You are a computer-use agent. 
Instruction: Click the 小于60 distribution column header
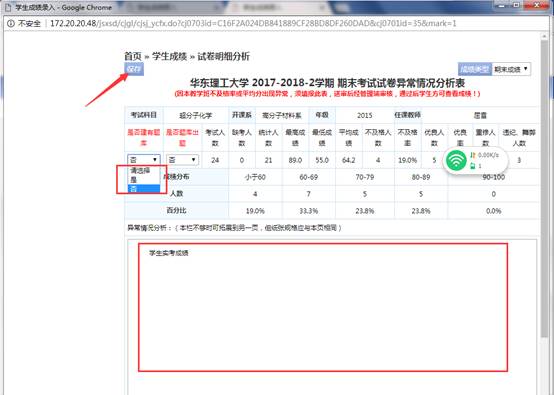click(x=255, y=177)
